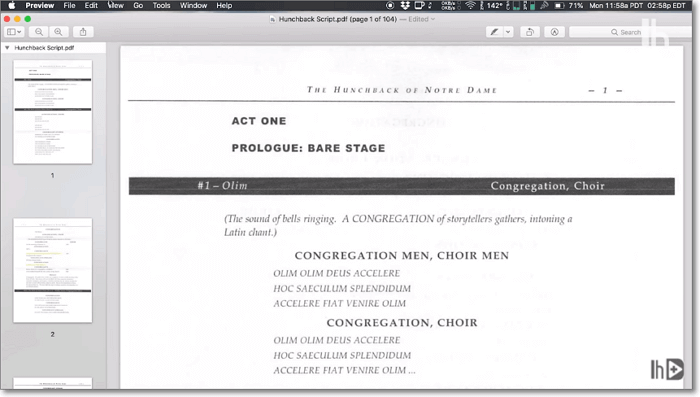Screen dimensions: 700x397
Task: Select the Highlight pen tool
Action: (x=495, y=32)
